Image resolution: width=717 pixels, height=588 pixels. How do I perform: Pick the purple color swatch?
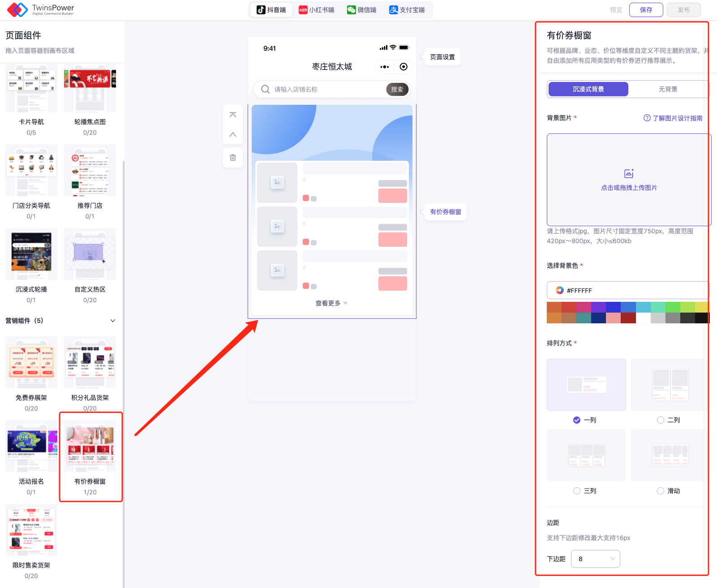(598, 307)
